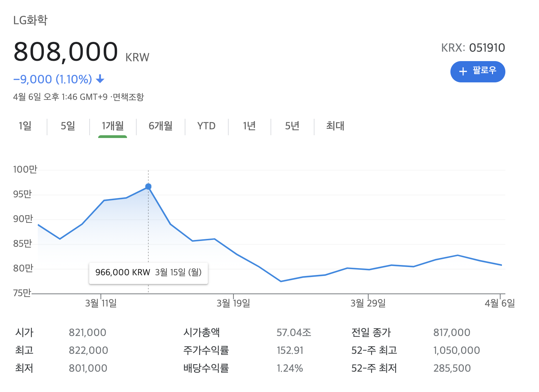The width and height of the screenshot is (539, 392).
Task: Select the 5일 time range tab
Action: pyautogui.click(x=68, y=126)
